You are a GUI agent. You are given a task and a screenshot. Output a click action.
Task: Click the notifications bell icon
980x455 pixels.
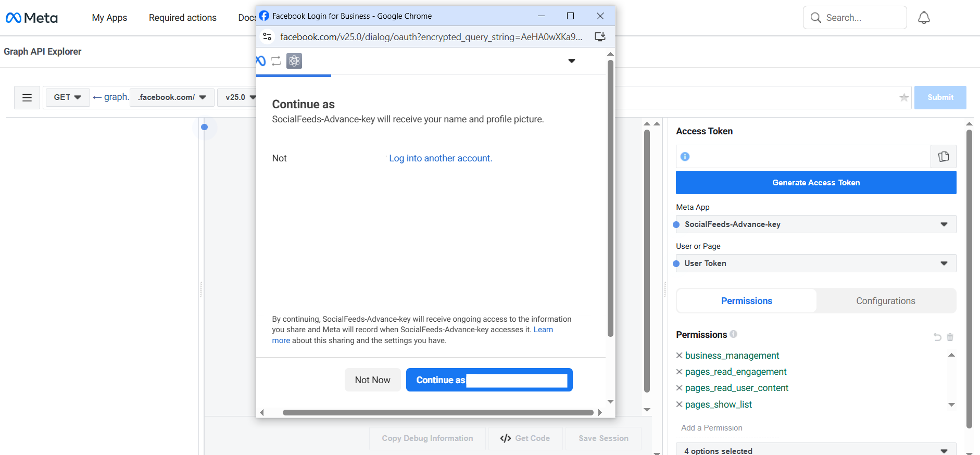924,18
